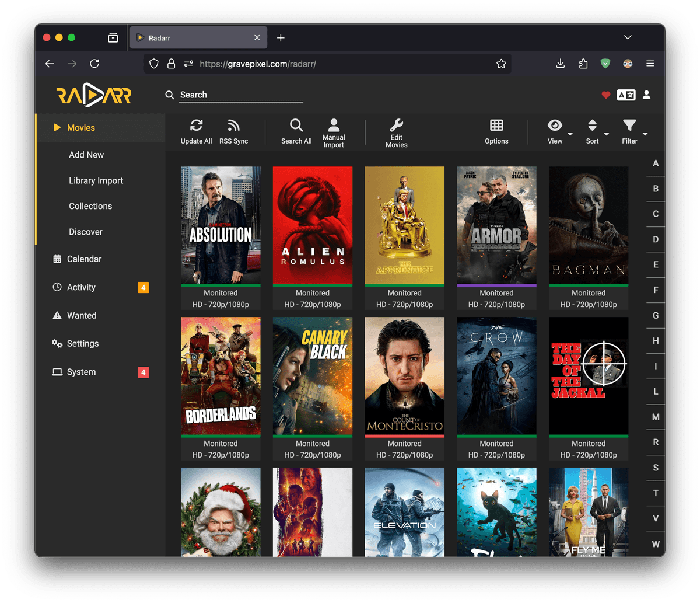Jump to letter R in index
Screen dimensions: 700x603
click(x=656, y=442)
